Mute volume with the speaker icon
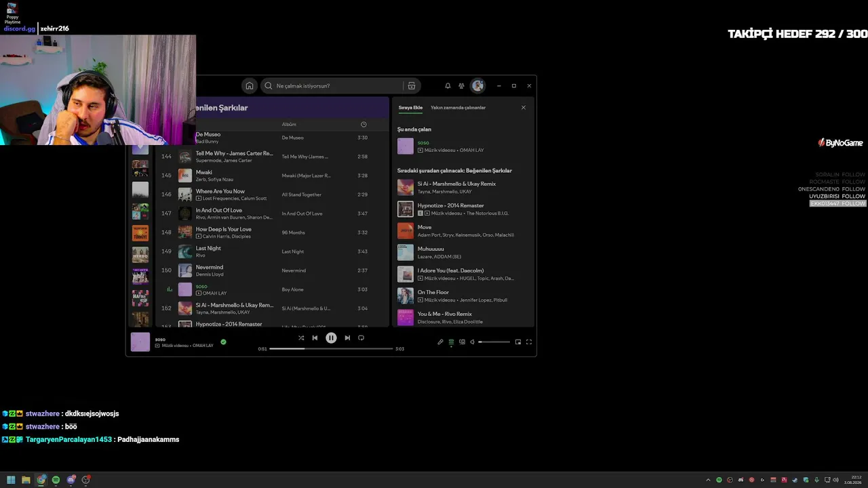Screen dimensions: 868x488 coord(473,342)
